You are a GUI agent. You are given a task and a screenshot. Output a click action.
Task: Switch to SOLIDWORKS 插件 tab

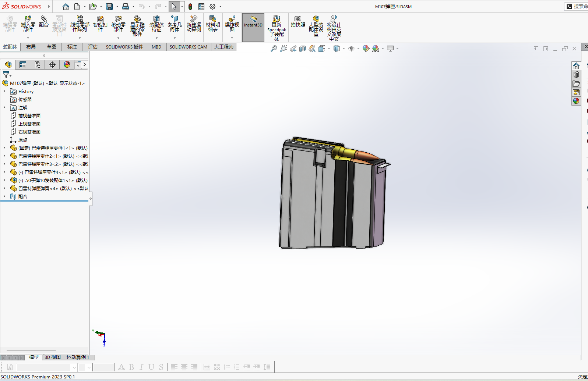pyautogui.click(x=124, y=47)
